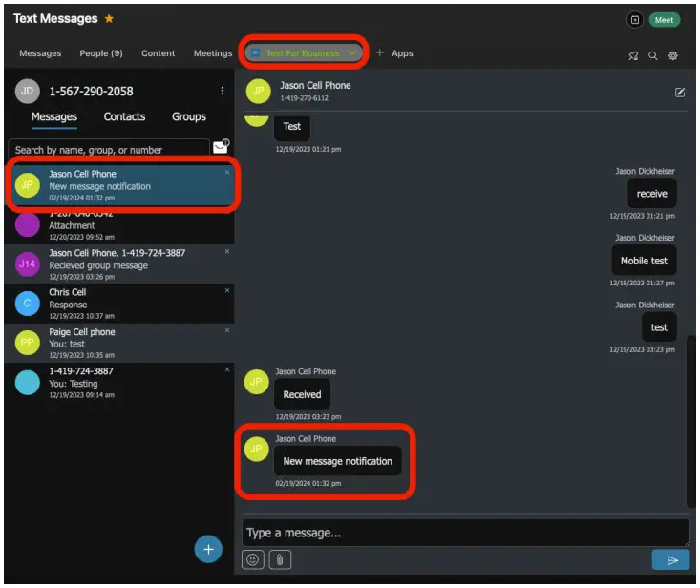Select the Messages sub-tab in the texting panel
This screenshot has height=588, width=700.
[x=54, y=117]
